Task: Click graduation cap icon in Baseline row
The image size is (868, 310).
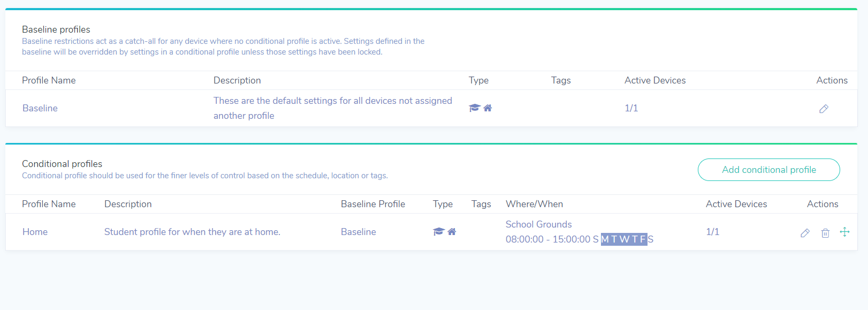Action: 474,108
